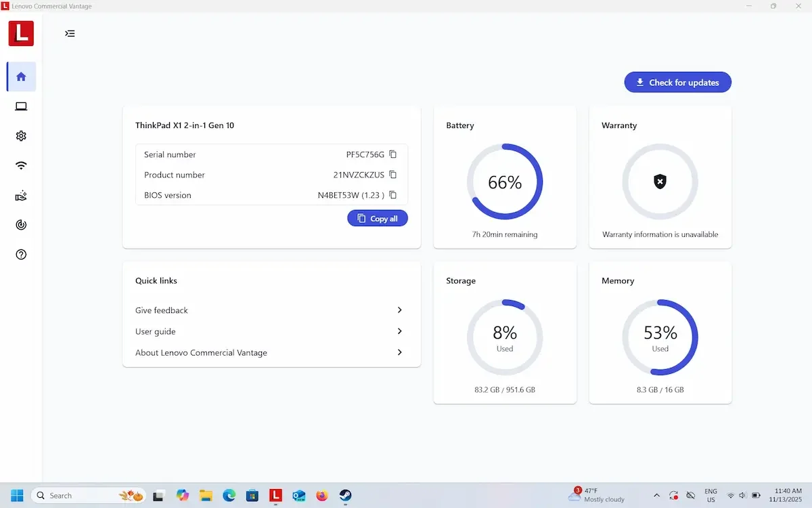Screen dimensions: 812x508
Task: Open Copilot from the taskbar
Action: click(x=182, y=495)
